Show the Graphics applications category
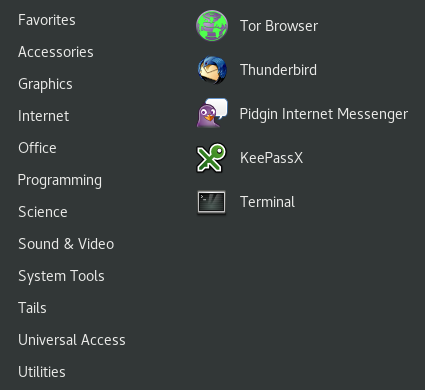 click(45, 84)
